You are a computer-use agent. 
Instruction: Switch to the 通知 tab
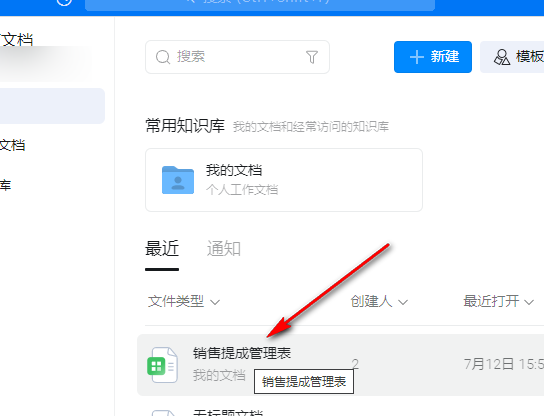click(x=224, y=249)
